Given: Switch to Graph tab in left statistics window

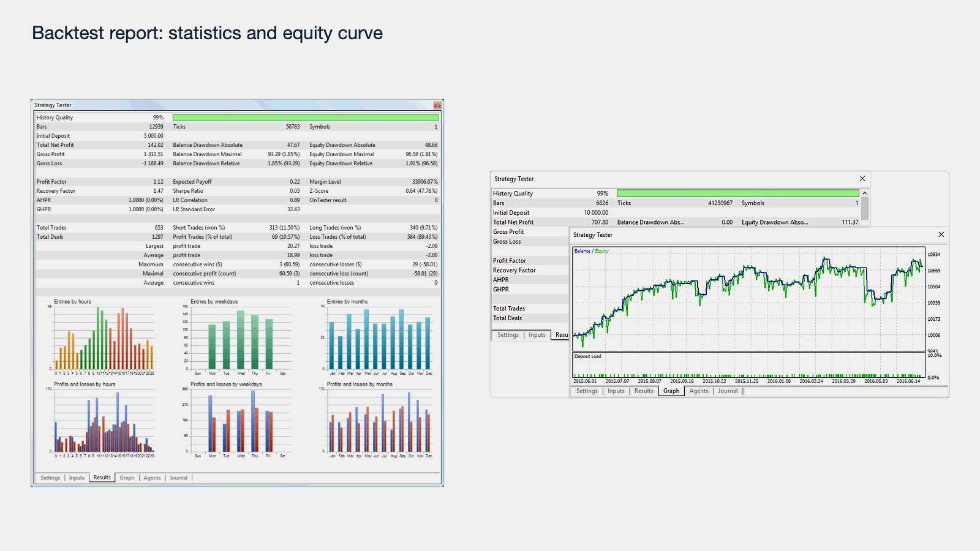Looking at the screenshot, I should point(127,478).
